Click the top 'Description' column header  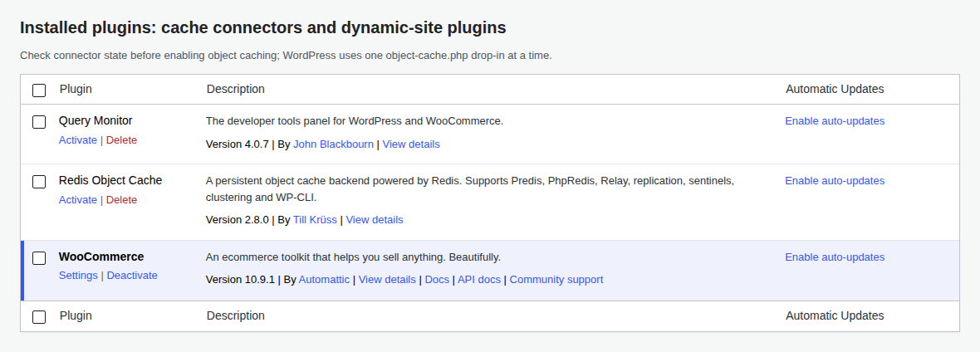tap(236, 90)
